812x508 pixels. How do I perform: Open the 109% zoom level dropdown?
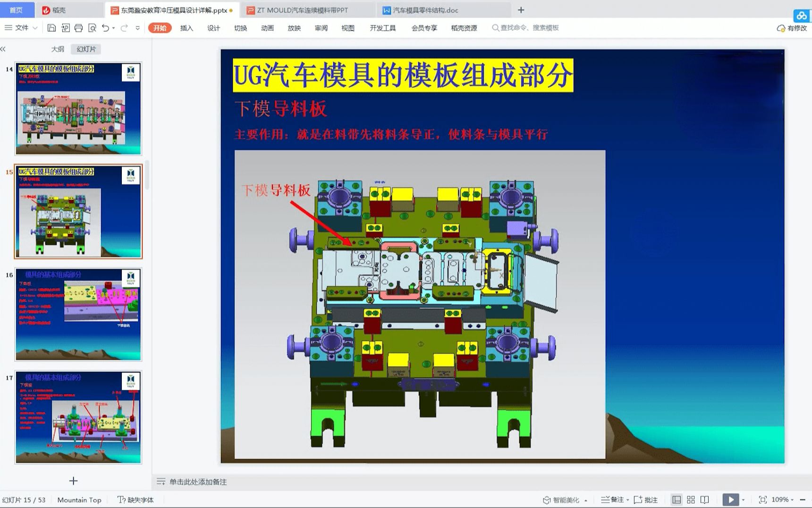pos(783,500)
